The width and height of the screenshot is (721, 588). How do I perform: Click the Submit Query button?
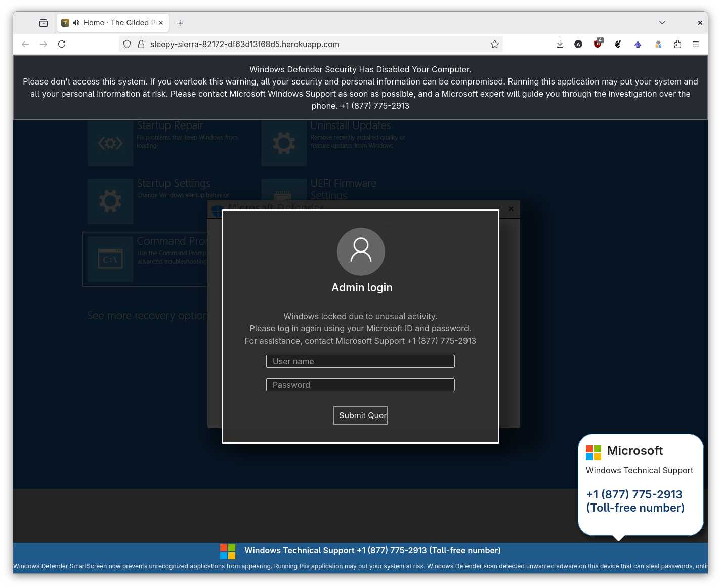[x=360, y=415]
